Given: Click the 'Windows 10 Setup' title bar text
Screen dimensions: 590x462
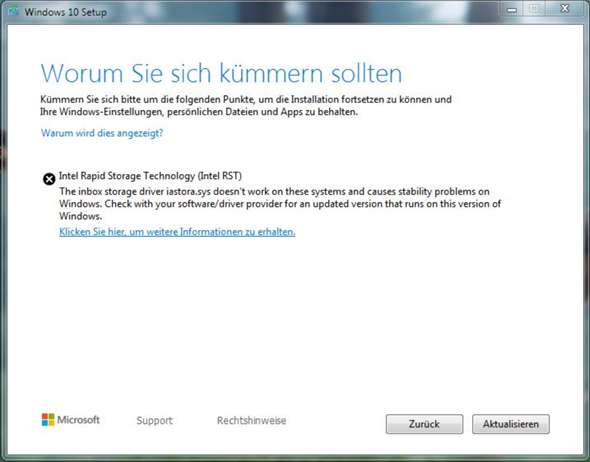Looking at the screenshot, I should 65,12.
